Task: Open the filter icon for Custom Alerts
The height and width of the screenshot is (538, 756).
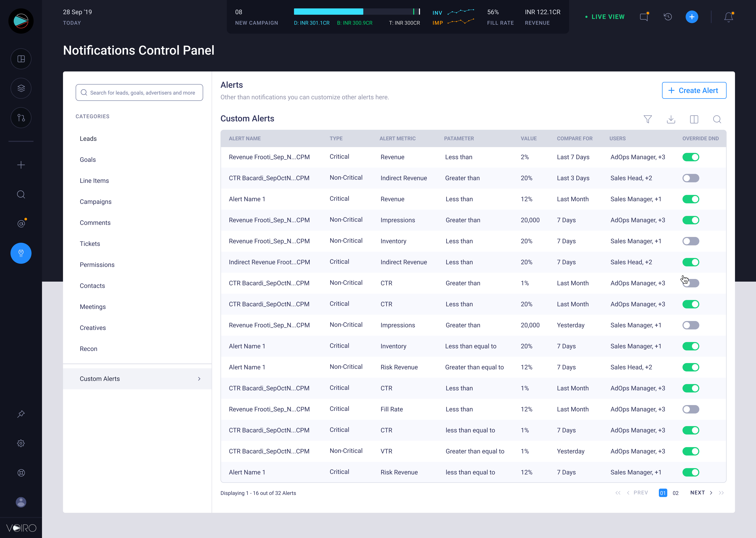Action: pos(647,119)
